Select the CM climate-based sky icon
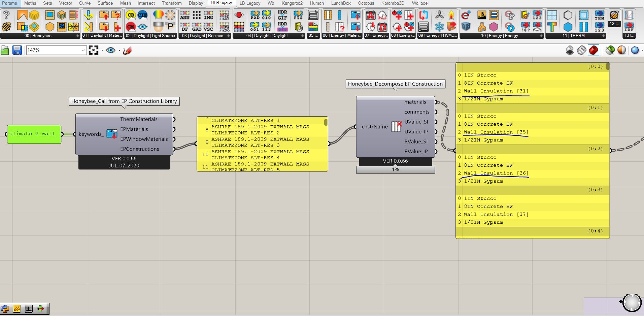 131,27
